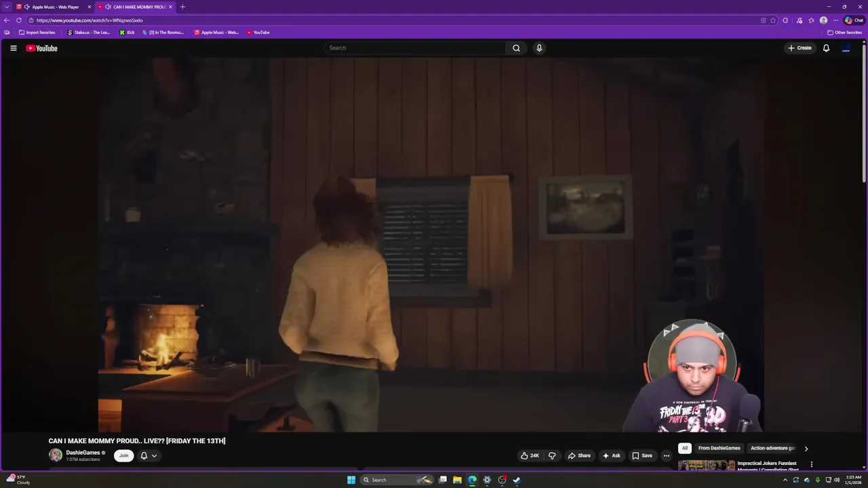The image size is (868, 488).
Task: Open options for Impractical Jokers suggestion
Action: point(811,464)
